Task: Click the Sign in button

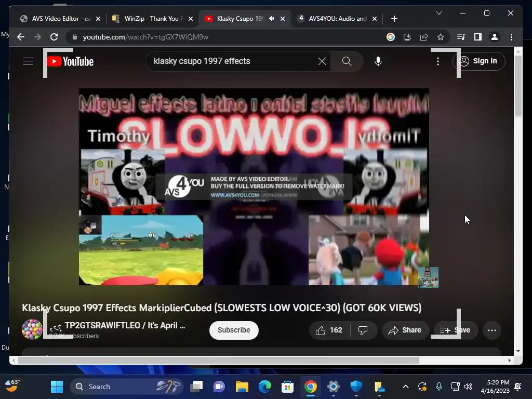Action: click(x=478, y=61)
